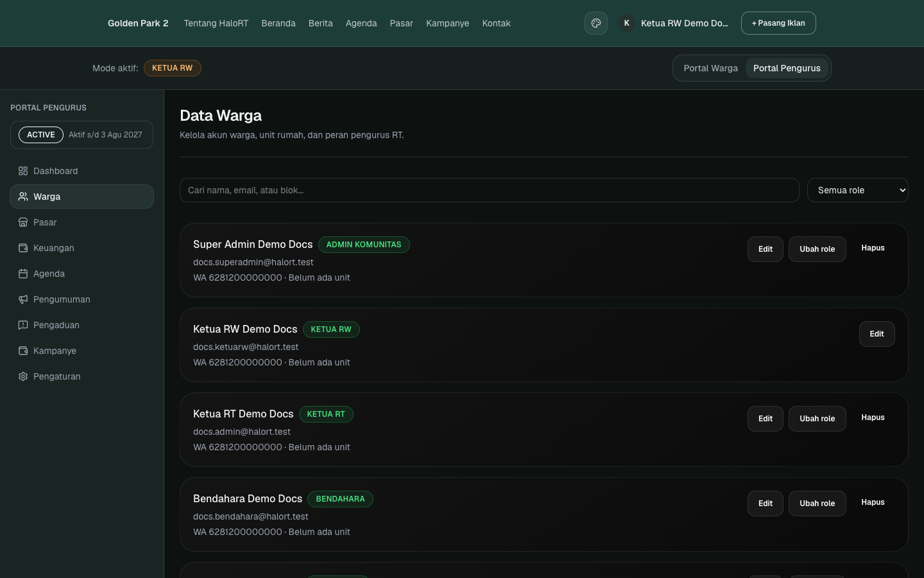Click the Pasar store icon in sidebar
Screen dimensions: 924x578
click(x=23, y=222)
